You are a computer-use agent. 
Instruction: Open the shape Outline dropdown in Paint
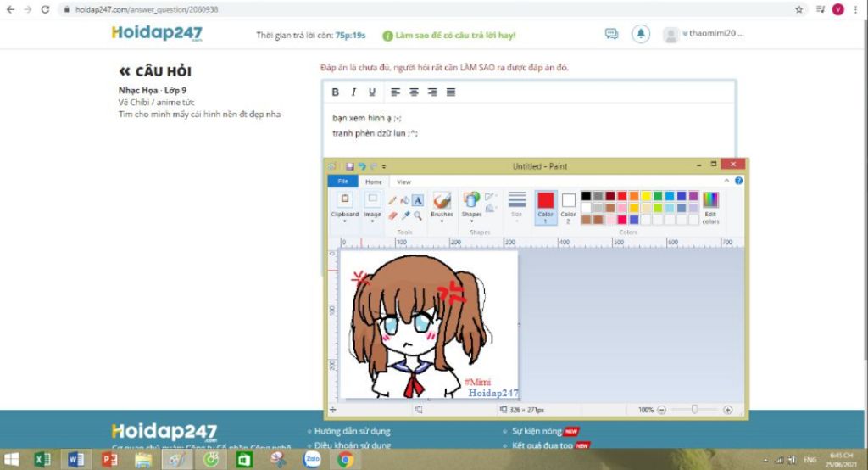coord(490,197)
